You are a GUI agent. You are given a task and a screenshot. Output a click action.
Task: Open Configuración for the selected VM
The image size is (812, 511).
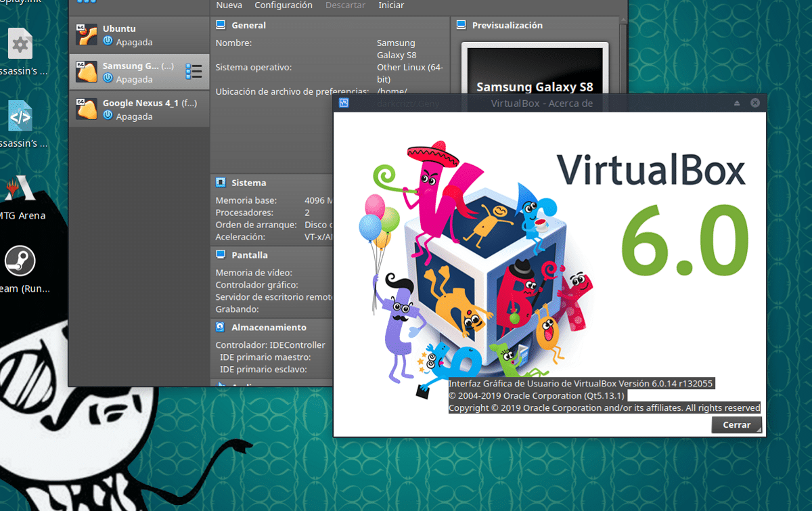point(284,5)
